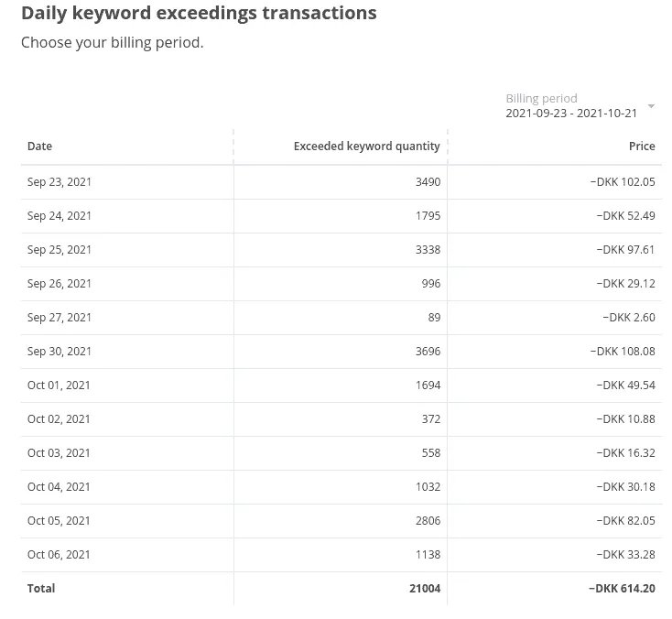Select the total −DKK 614.20 price
This screenshot has height=619, width=672.
622,589
